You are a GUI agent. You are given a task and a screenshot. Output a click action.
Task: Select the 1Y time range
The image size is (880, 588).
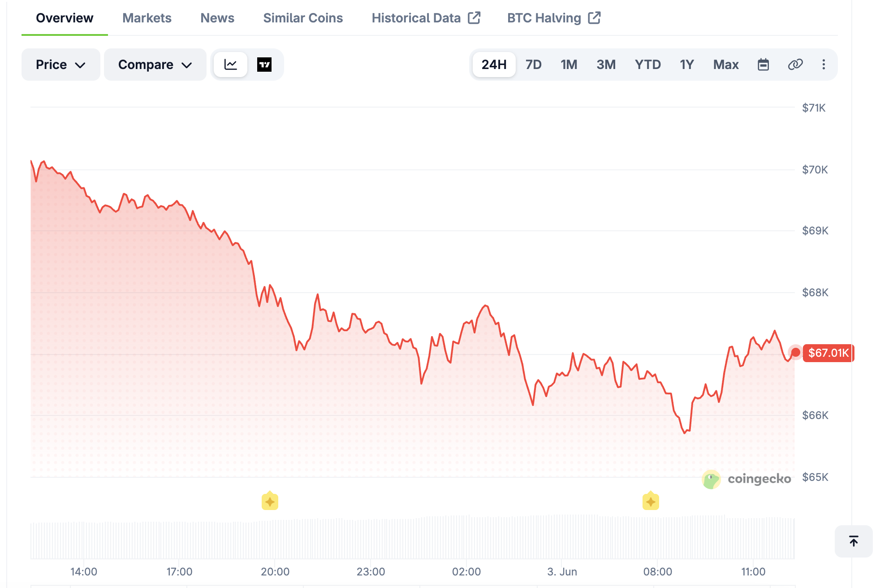coord(686,65)
